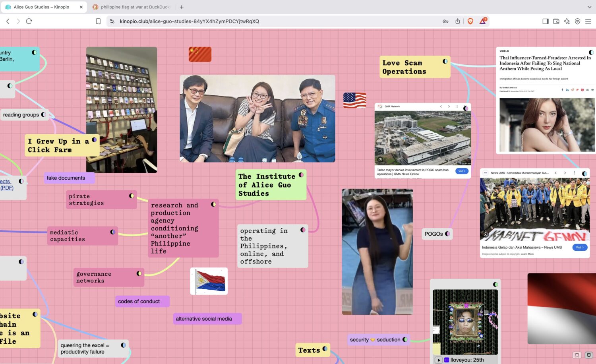Click the Visit button on News UMS card
The width and height of the screenshot is (596, 364).
click(579, 248)
